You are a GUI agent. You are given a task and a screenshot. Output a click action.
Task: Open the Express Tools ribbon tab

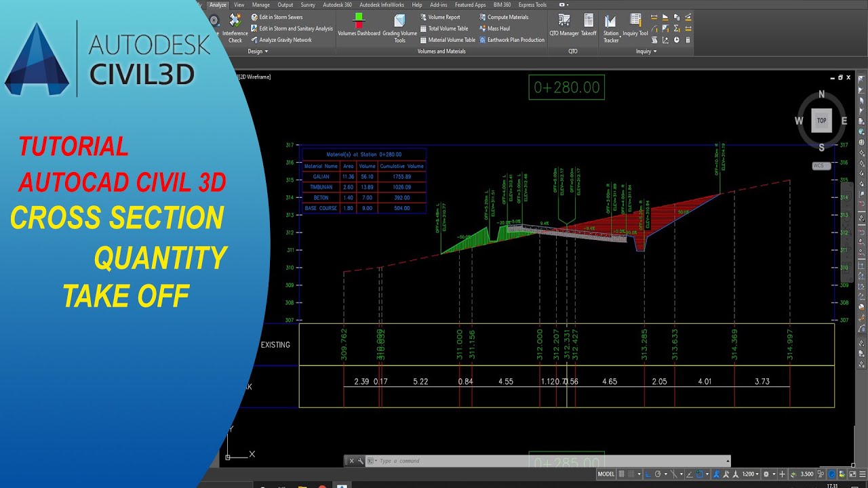coord(532,5)
